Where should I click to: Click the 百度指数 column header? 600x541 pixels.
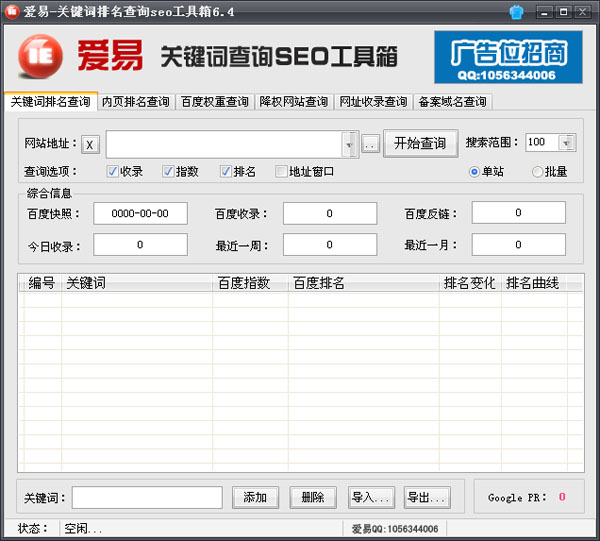pos(250,283)
